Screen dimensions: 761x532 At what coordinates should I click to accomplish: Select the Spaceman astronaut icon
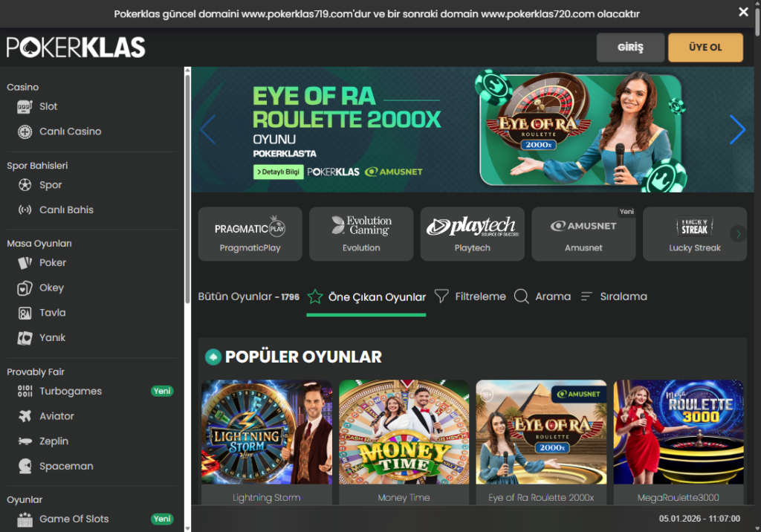pos(25,467)
